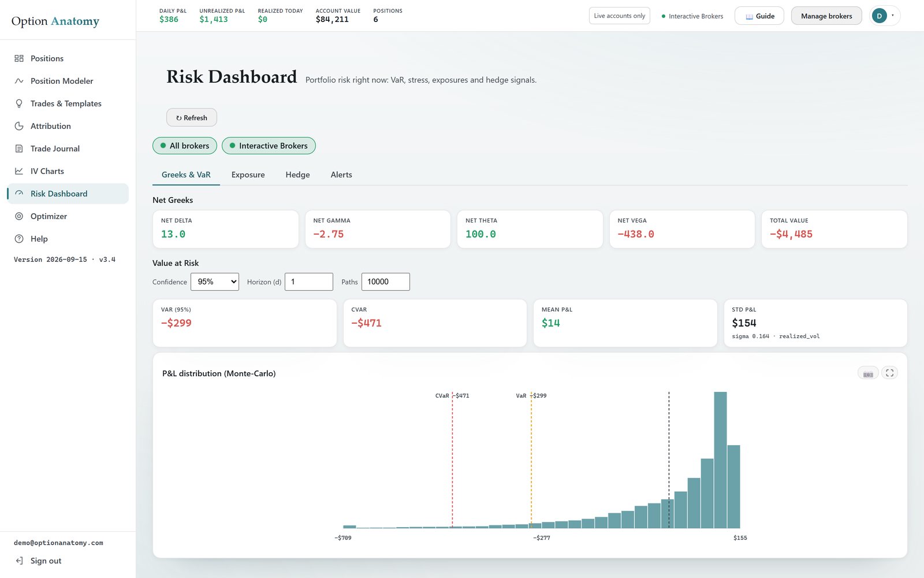
Task: Click the Manage brokers button
Action: coord(826,16)
